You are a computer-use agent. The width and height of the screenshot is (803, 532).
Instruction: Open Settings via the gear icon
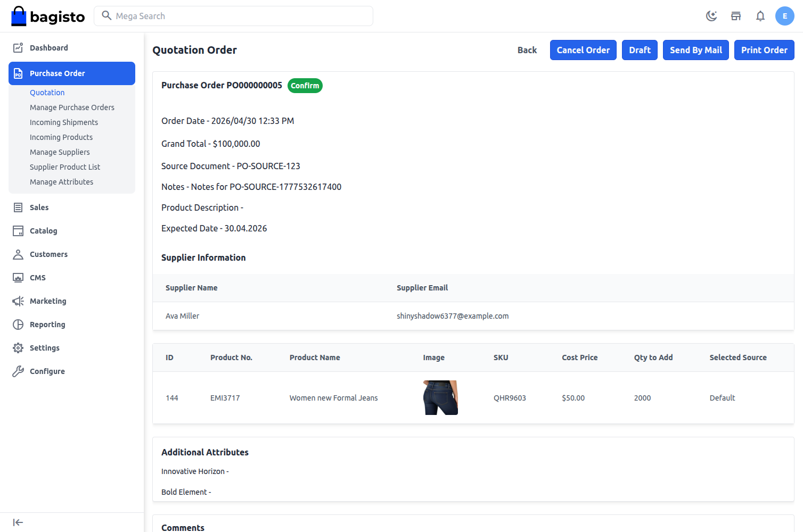point(18,347)
